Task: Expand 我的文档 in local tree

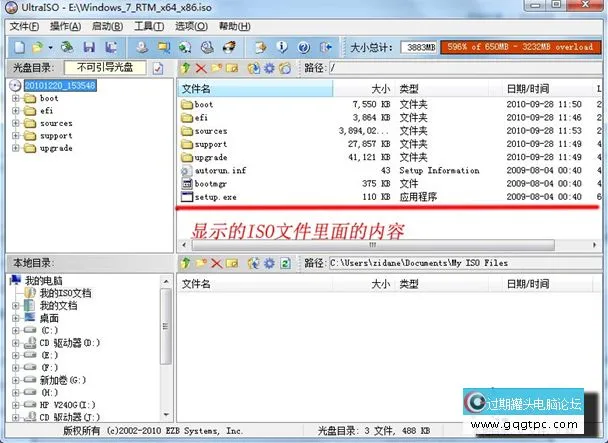Action: (16, 306)
